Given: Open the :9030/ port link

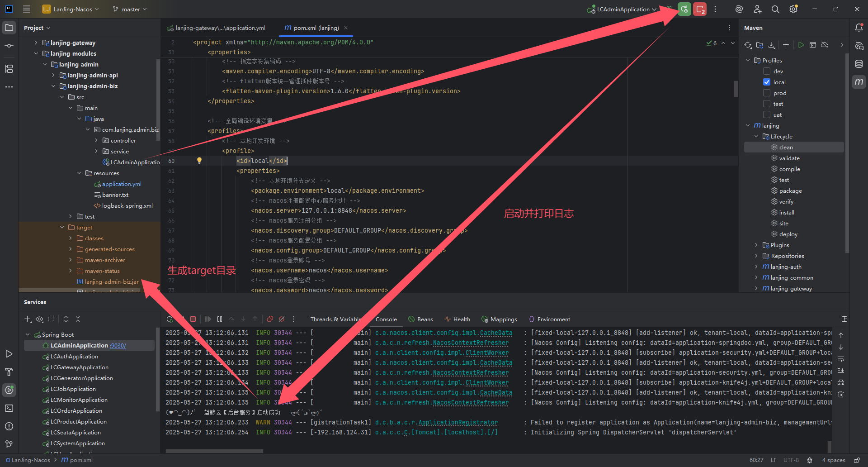Looking at the screenshot, I should [x=118, y=345].
